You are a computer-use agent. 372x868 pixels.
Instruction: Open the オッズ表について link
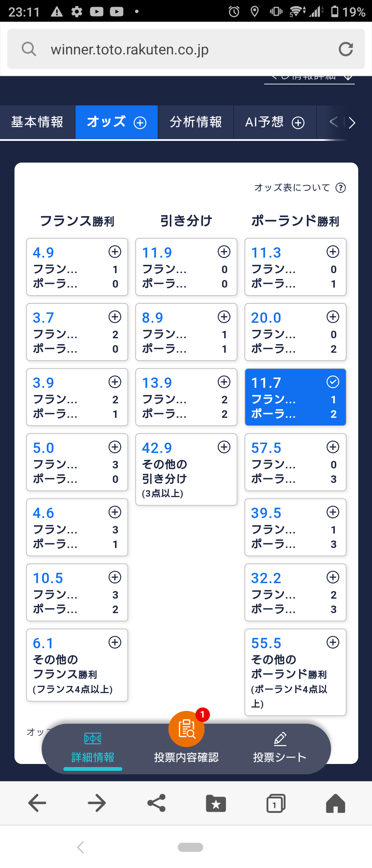pyautogui.click(x=292, y=188)
